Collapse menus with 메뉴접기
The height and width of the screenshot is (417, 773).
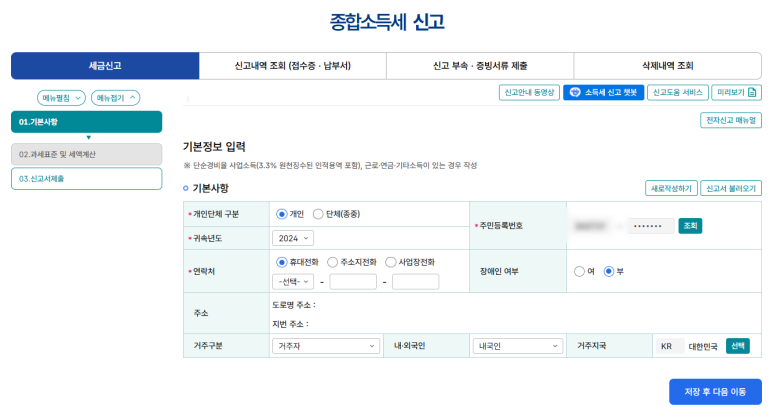115,98
